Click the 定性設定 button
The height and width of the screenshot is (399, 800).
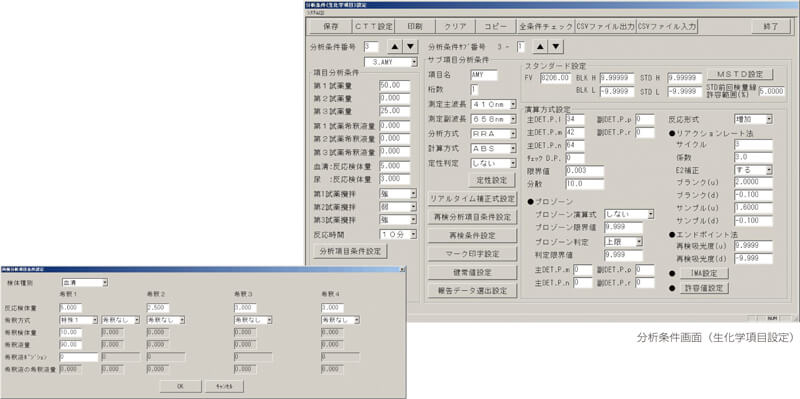491,180
